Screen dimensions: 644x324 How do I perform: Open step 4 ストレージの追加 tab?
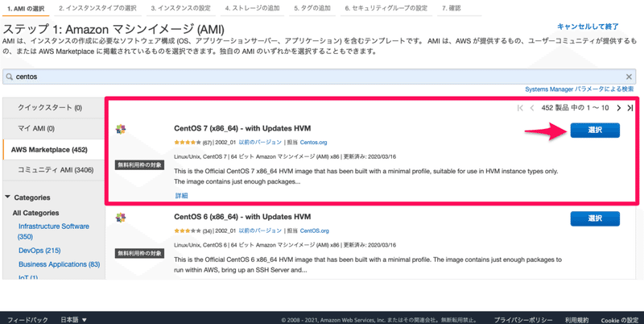click(x=253, y=8)
